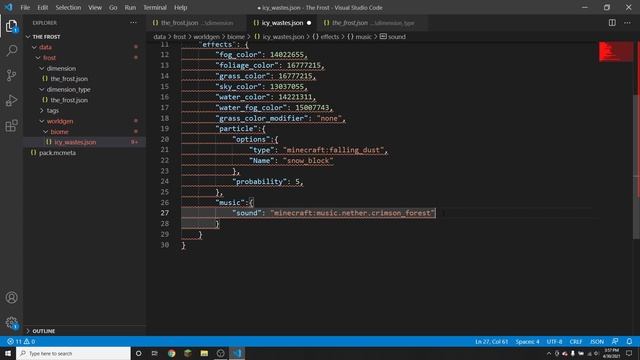Open the Source Control view

click(x=11, y=75)
